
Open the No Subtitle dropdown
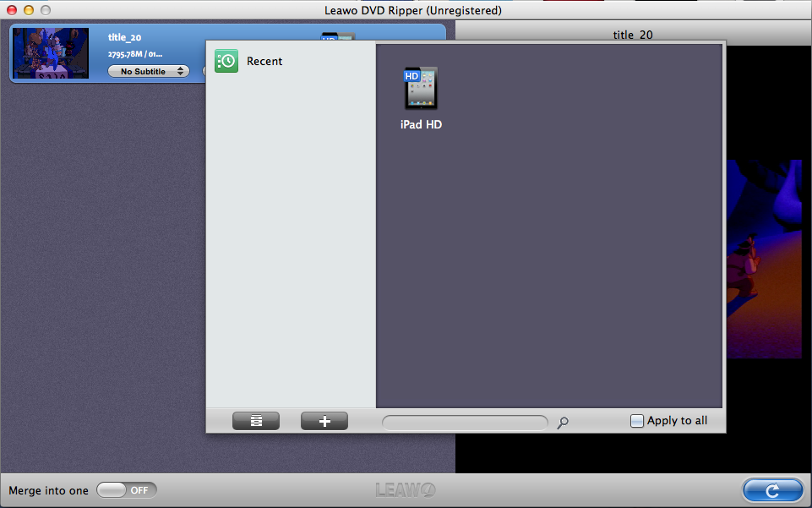[x=149, y=72]
